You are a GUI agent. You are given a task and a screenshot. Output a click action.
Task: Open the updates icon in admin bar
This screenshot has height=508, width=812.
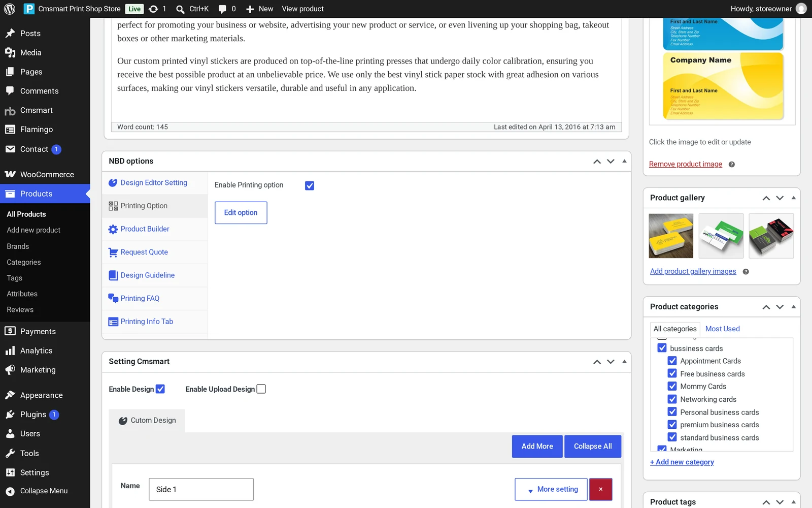tap(153, 9)
